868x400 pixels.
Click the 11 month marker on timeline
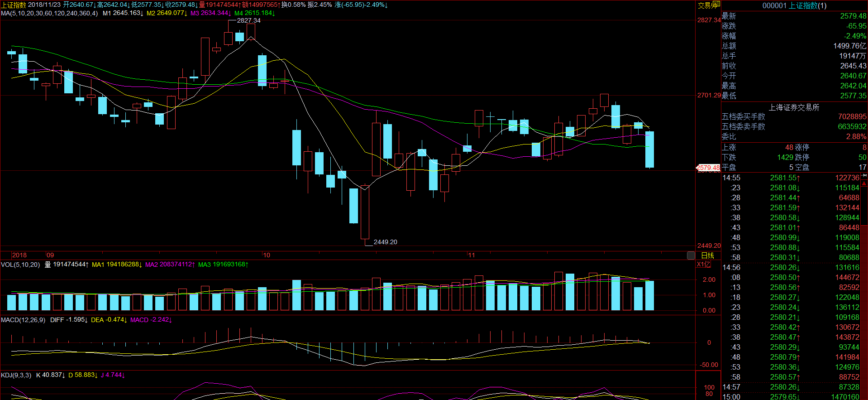(472, 255)
